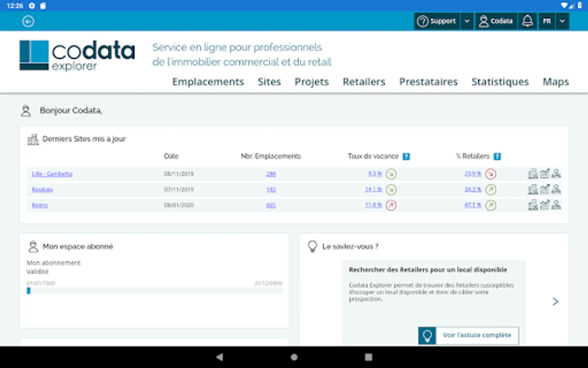The height and width of the screenshot is (368, 588).
Task: Click Voir l'astuce complète button
Action: point(468,335)
